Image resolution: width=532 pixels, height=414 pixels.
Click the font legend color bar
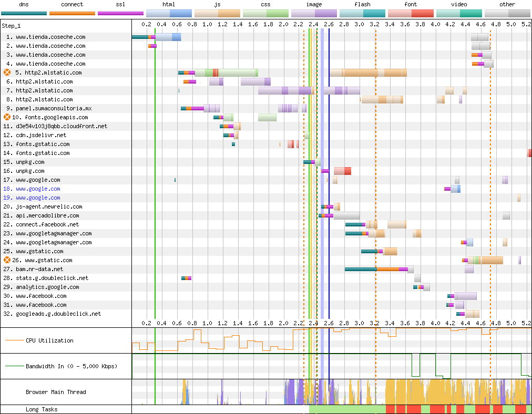(x=411, y=13)
